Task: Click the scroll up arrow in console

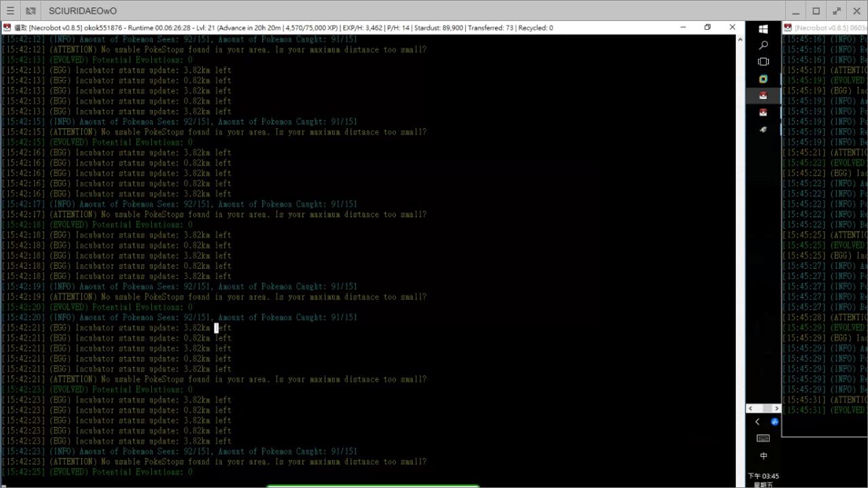Action: pos(739,39)
